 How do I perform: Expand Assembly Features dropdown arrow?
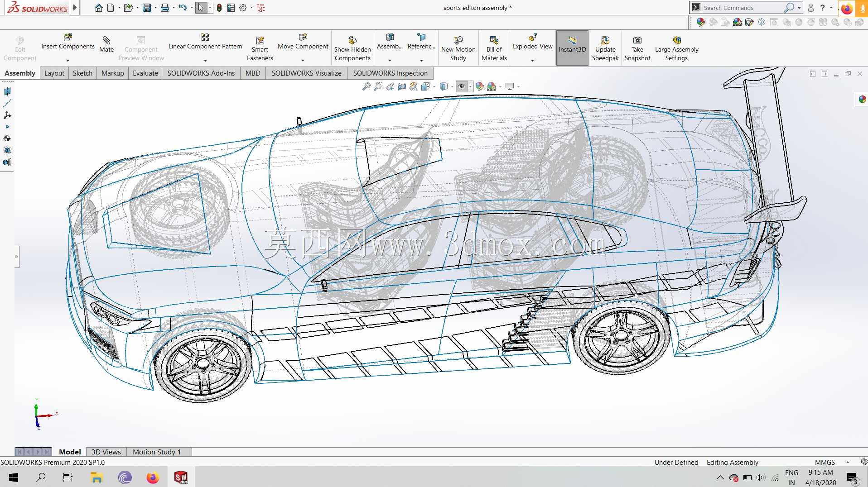(x=390, y=61)
